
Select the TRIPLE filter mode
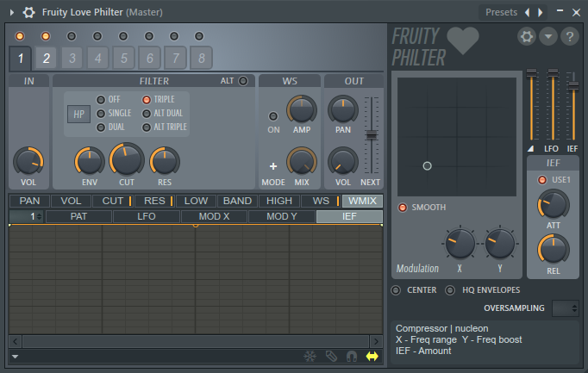pos(147,100)
